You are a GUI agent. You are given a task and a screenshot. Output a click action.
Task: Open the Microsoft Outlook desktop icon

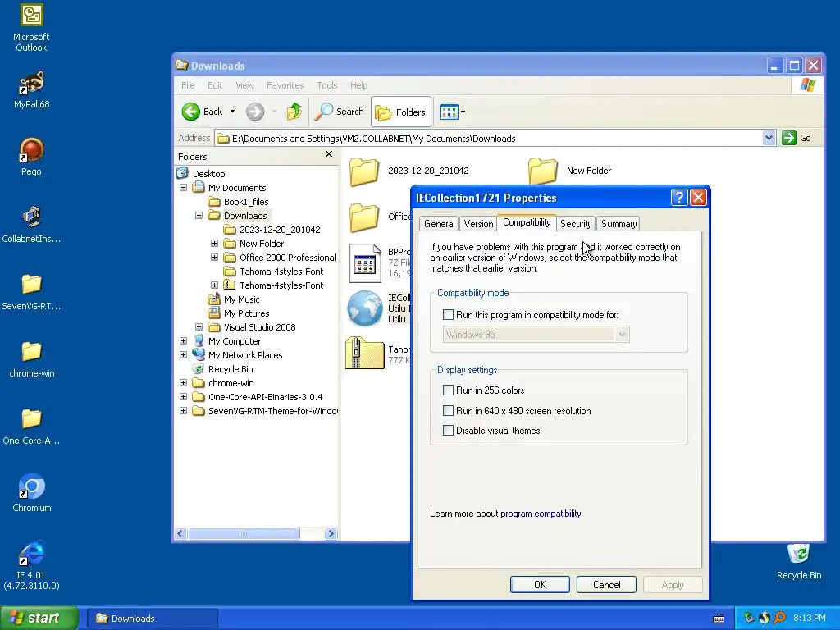31,28
